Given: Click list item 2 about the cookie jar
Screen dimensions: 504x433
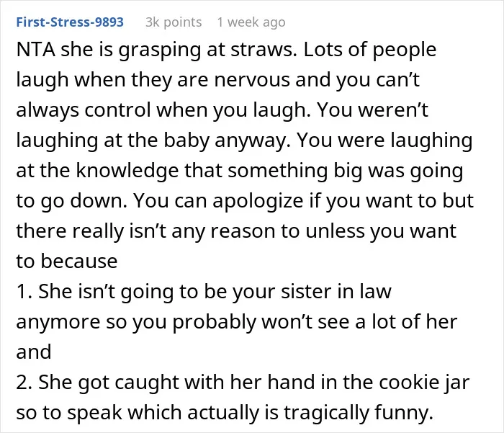Looking at the screenshot, I should pyautogui.click(x=243, y=383).
